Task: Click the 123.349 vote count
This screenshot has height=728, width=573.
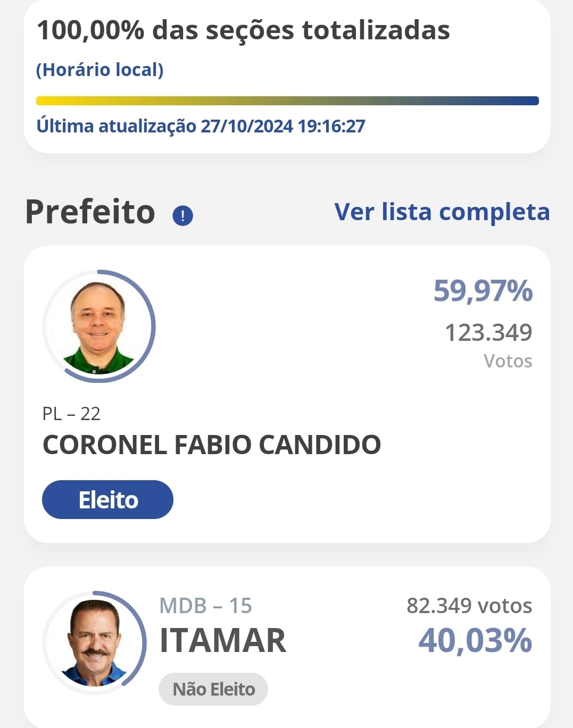Action: [x=488, y=333]
